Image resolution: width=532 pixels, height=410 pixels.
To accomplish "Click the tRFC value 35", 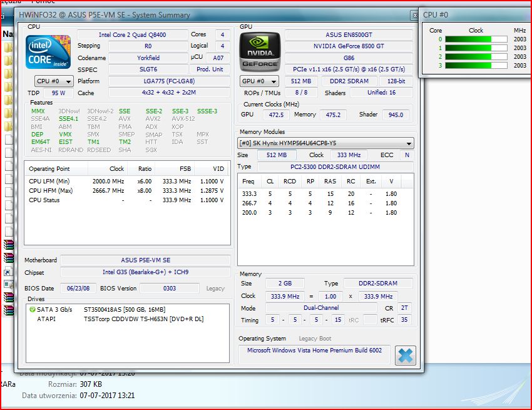I will pyautogui.click(x=404, y=320).
